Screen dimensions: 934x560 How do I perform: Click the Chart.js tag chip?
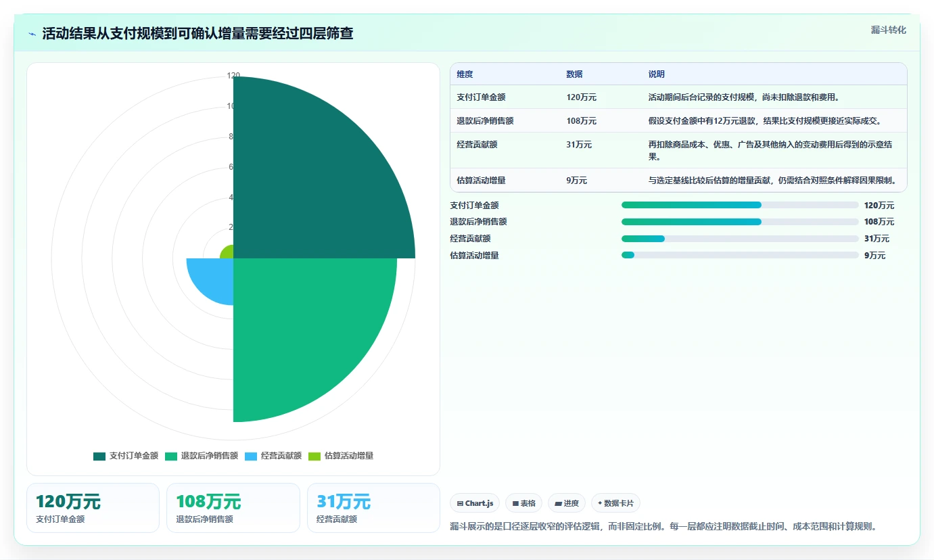(x=475, y=503)
